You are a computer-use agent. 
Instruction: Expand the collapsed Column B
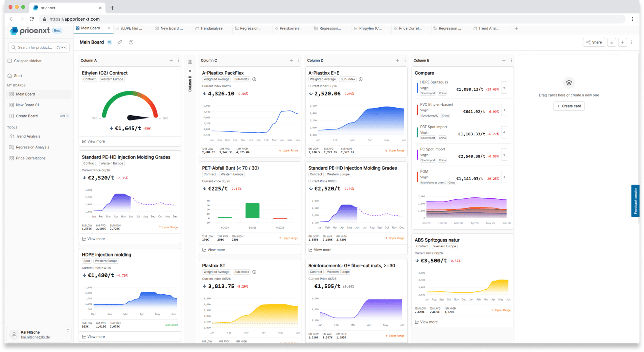[190, 62]
